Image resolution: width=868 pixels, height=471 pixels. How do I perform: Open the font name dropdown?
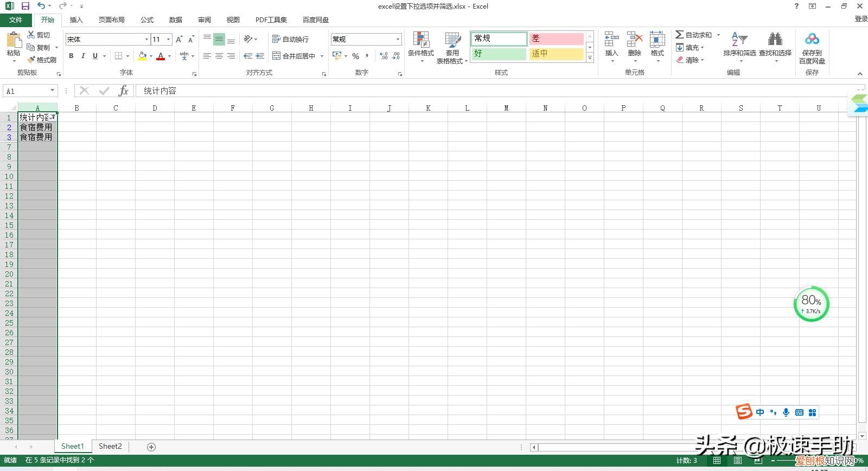click(x=146, y=39)
